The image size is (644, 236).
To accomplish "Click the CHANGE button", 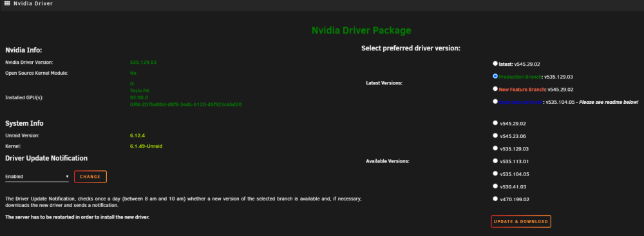I will pyautogui.click(x=90, y=177).
